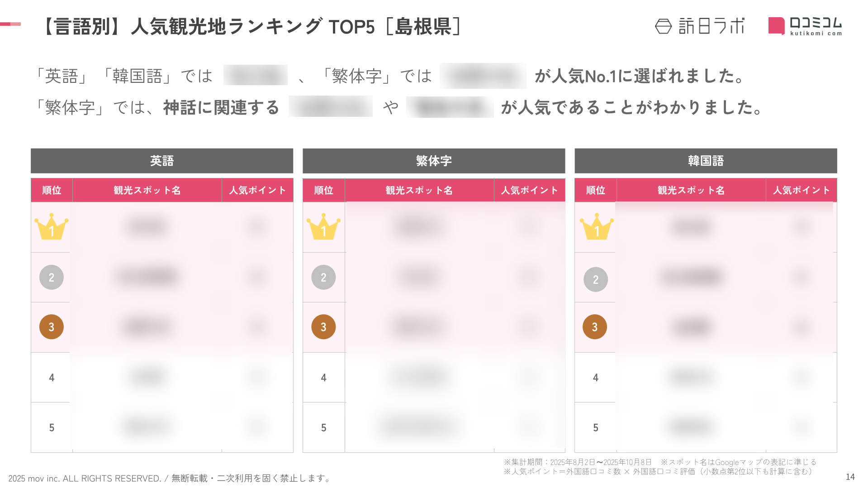Screen dimensions: 868x489
Task: Click 観光スポット名 column header in 英語 table
Action: click(147, 190)
